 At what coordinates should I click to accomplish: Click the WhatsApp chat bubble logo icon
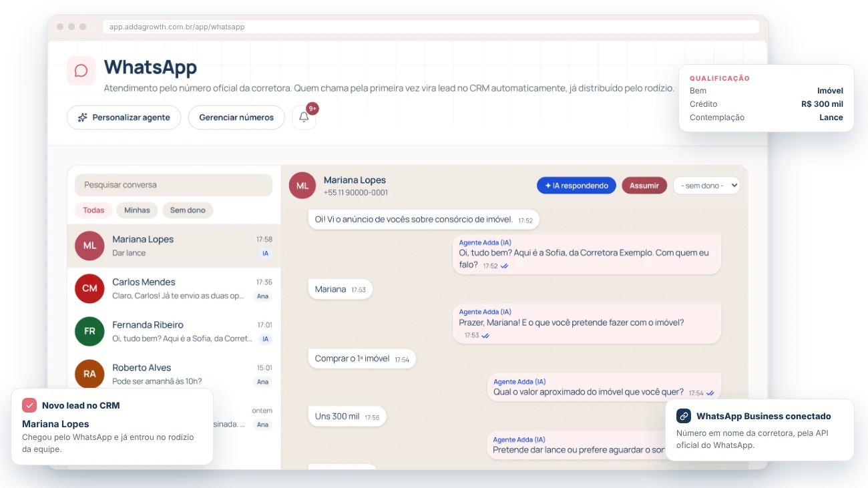point(81,70)
